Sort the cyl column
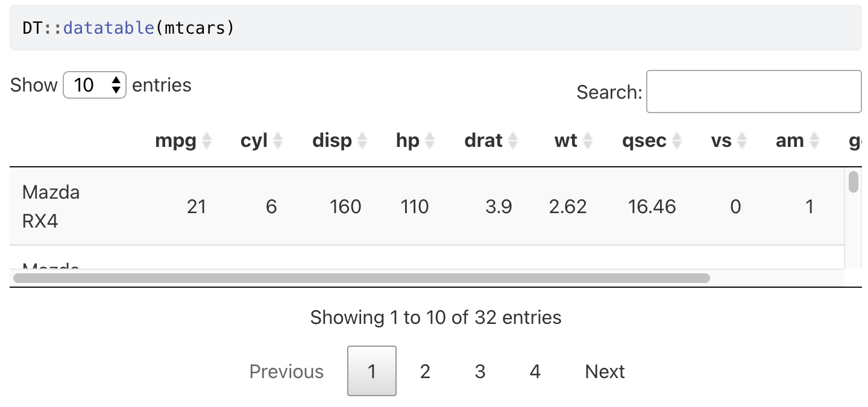The width and height of the screenshot is (868, 407). (x=254, y=140)
